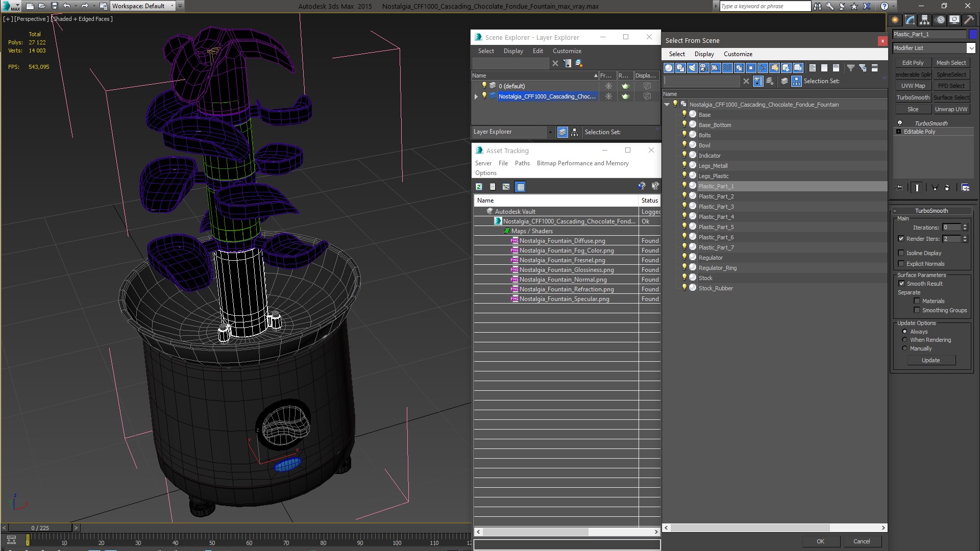This screenshot has width=980, height=551.
Task: Toggle Show End Result in modifier stack
Action: (x=917, y=188)
